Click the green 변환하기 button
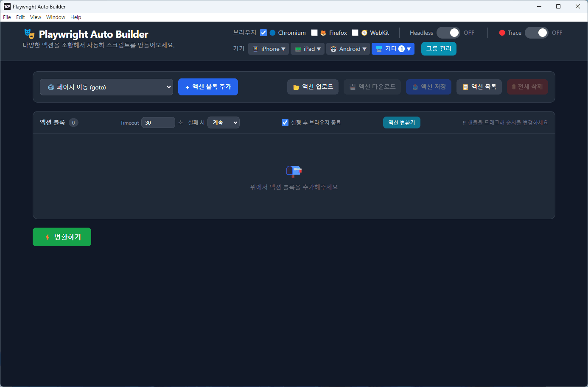Viewport: 588px width, 387px height. [62, 237]
